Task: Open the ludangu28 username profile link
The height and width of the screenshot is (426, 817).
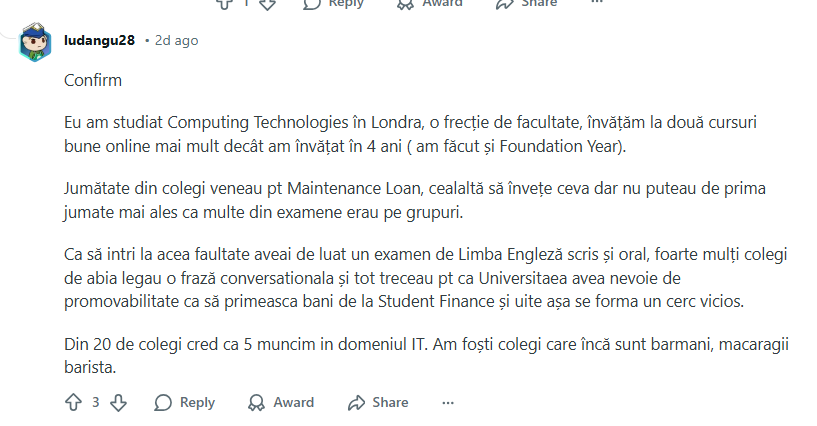Action: click(x=101, y=41)
